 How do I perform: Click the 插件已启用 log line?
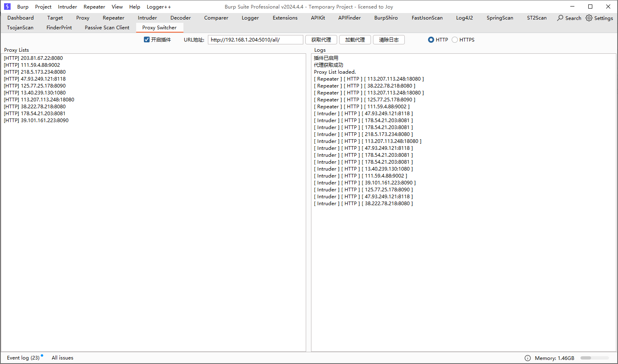click(x=326, y=58)
